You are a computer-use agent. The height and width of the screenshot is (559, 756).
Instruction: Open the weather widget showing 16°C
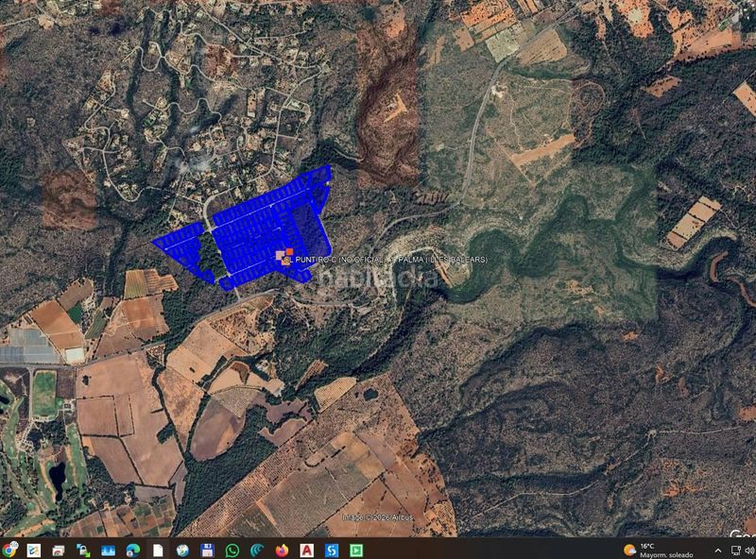click(658, 551)
